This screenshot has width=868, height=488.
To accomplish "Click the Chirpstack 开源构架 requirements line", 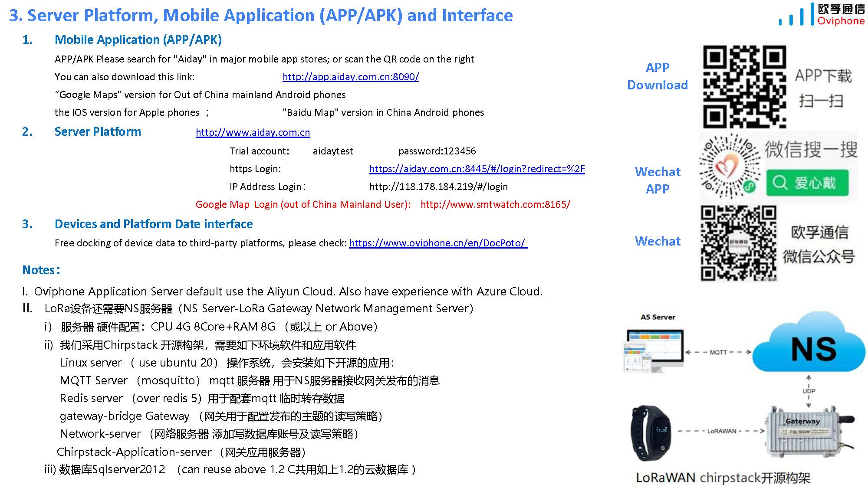I will pos(200,345).
